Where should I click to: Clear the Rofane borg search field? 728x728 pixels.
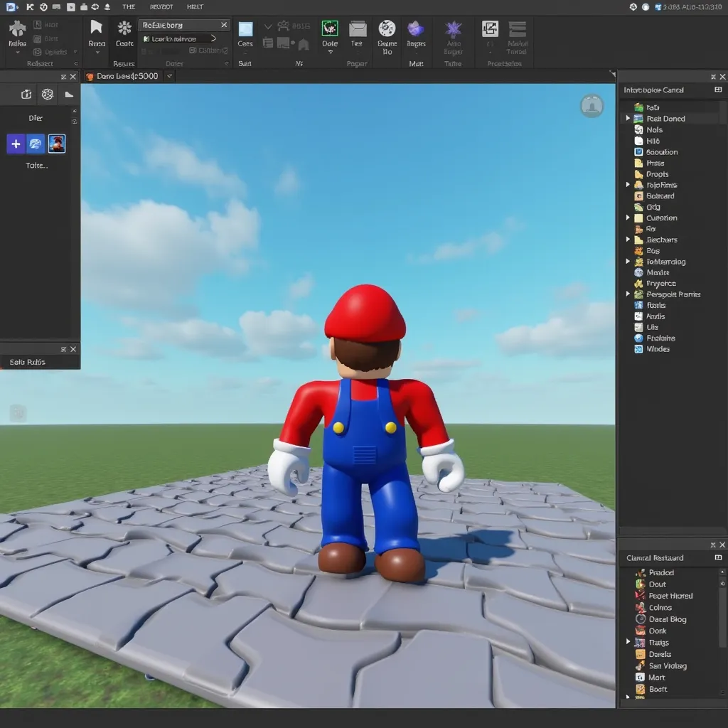(224, 25)
